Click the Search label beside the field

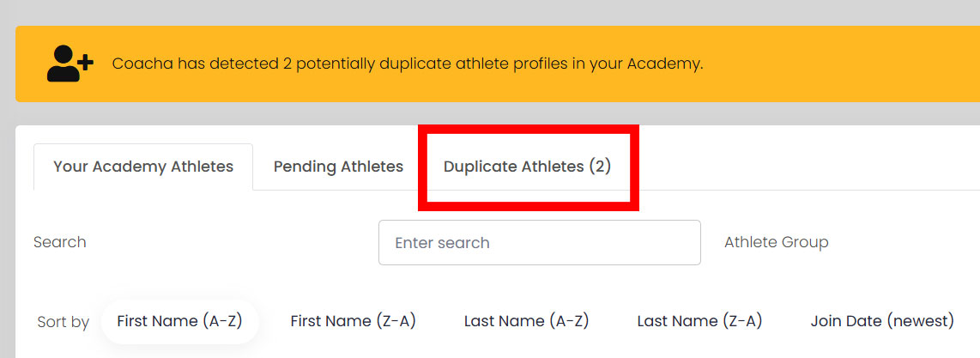[x=60, y=242]
